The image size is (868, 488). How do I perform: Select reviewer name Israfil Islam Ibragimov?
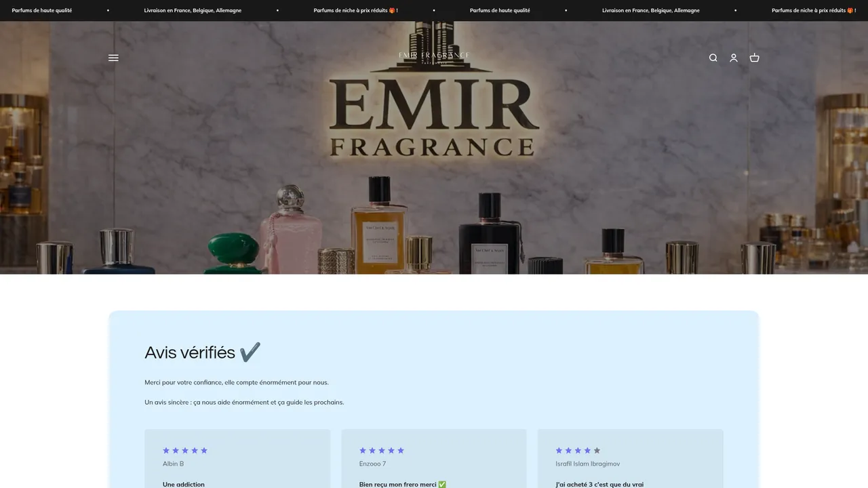coord(588,464)
